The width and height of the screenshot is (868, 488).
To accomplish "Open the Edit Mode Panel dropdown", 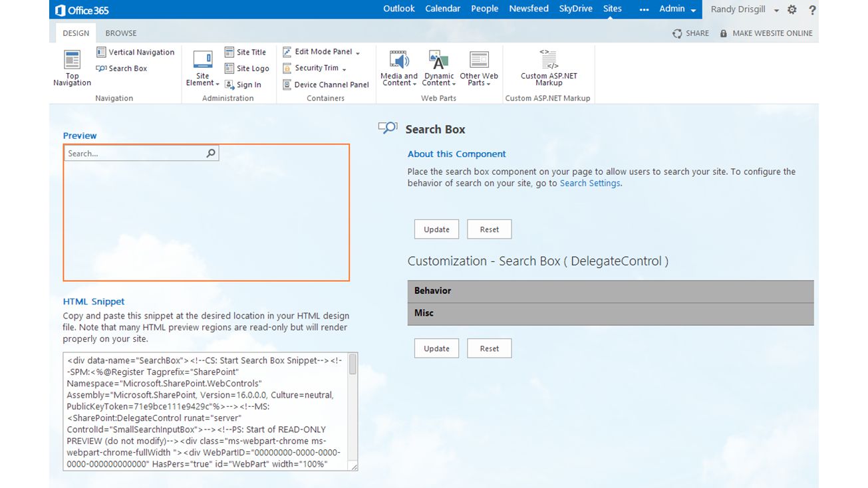I will [x=321, y=52].
